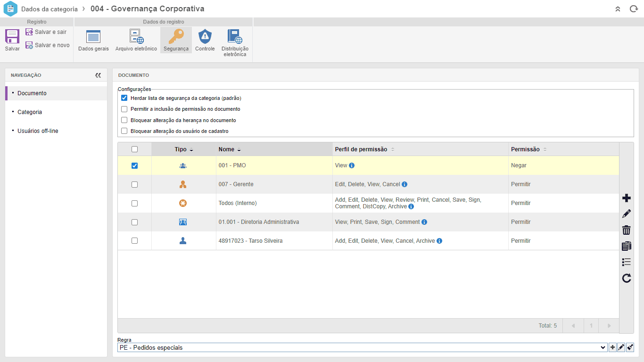
Task: Collapse the Navegação panel
Action: coord(98,75)
